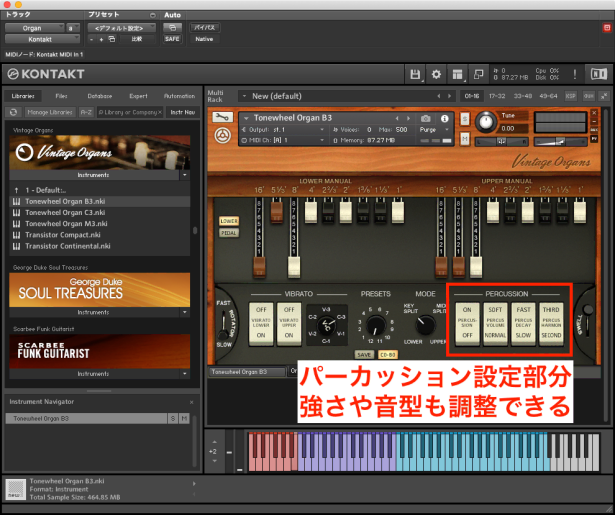615x515 pixels.
Task: Open the Kontakt plugin selector dropdown
Action: point(42,39)
